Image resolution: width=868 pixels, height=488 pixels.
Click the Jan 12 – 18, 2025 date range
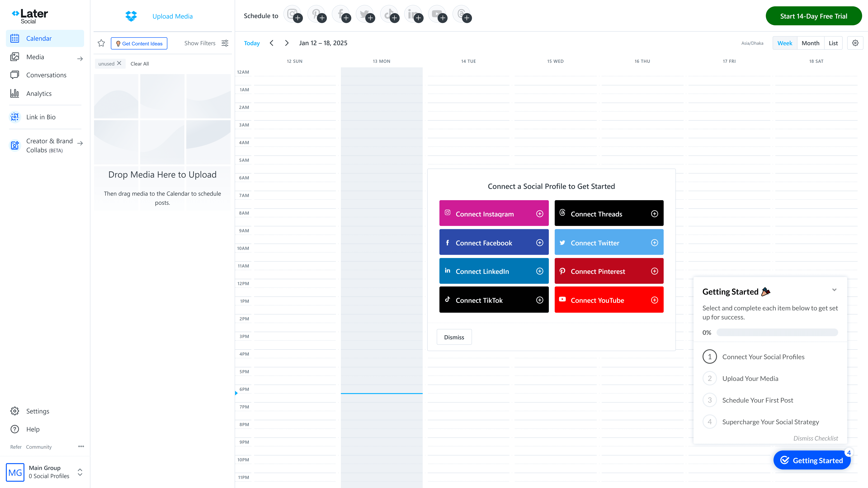323,43
